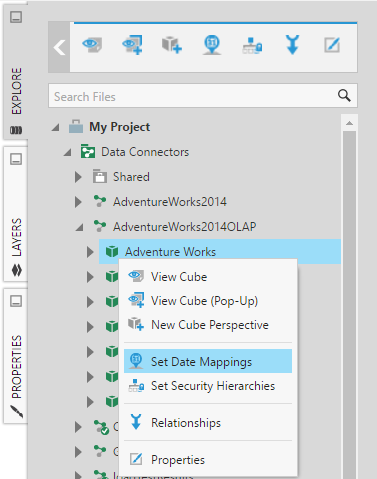Select the AdventureWorks2014 label
This screenshot has width=377, height=479.
(170, 202)
